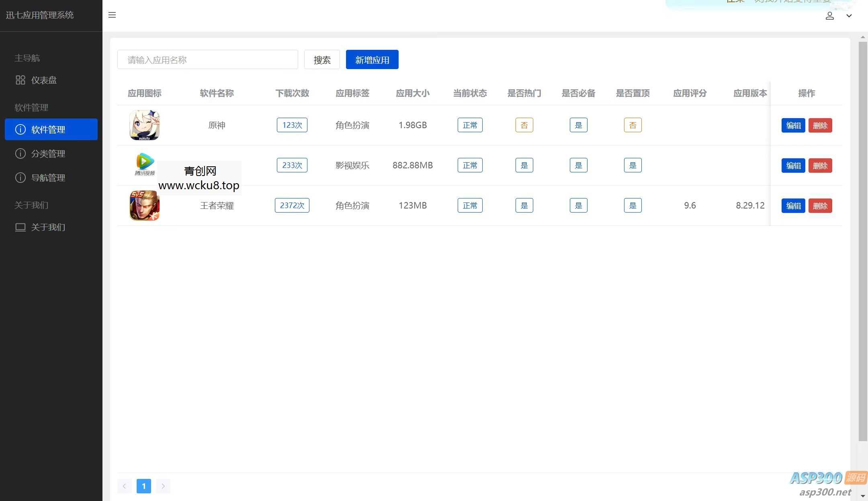This screenshot has height=501, width=868.
Task: Select 关于我们 menu entry in sidebar
Action: (x=48, y=227)
